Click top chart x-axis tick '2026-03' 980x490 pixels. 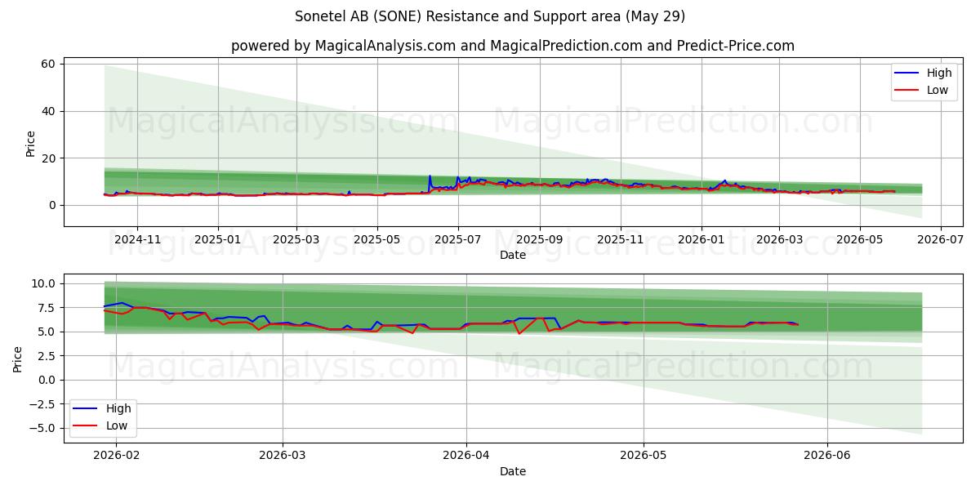(779, 238)
